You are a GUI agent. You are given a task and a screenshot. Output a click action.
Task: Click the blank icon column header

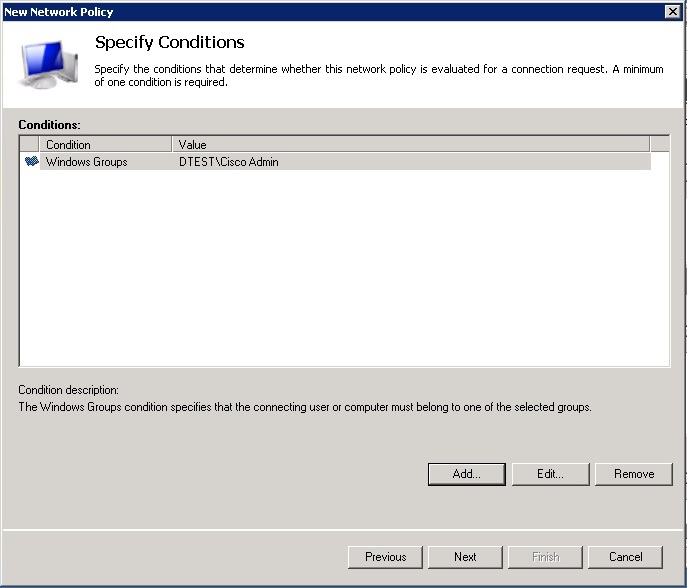(29, 145)
